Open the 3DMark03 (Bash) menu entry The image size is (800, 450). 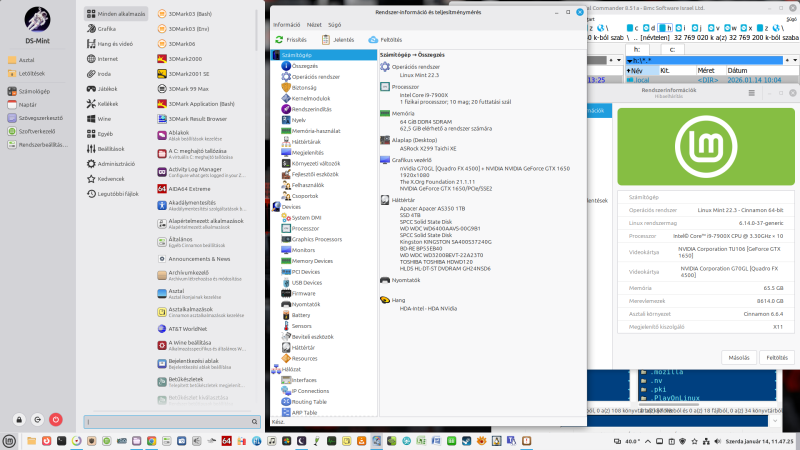185,14
